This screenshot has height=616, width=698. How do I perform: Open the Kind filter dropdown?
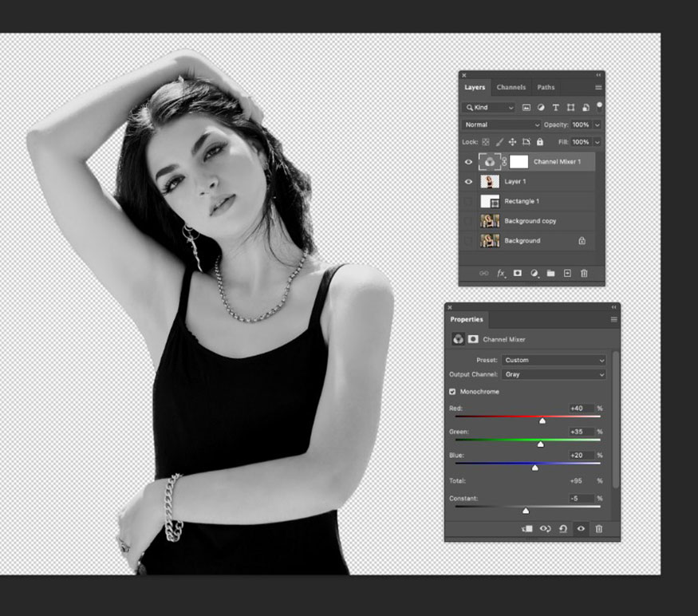pos(489,108)
